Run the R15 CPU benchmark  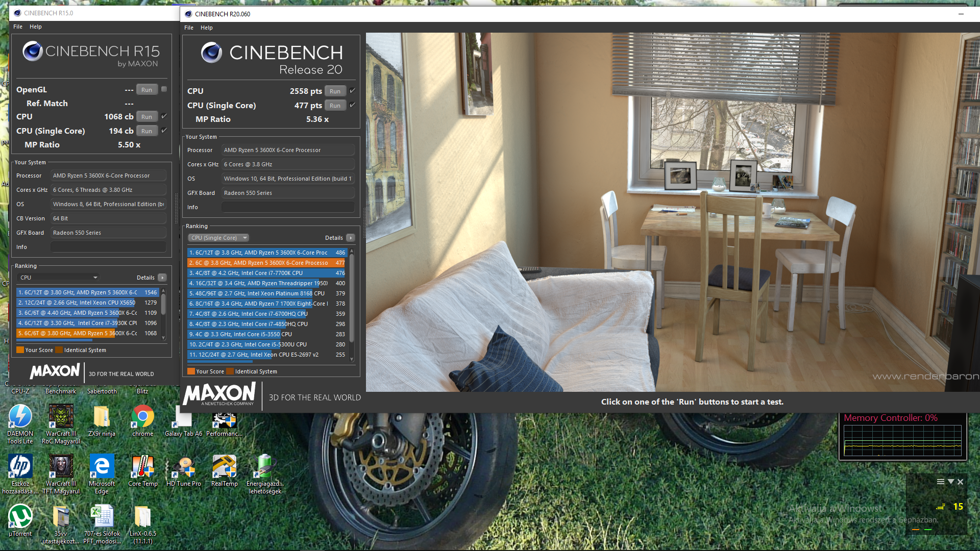[x=147, y=117]
